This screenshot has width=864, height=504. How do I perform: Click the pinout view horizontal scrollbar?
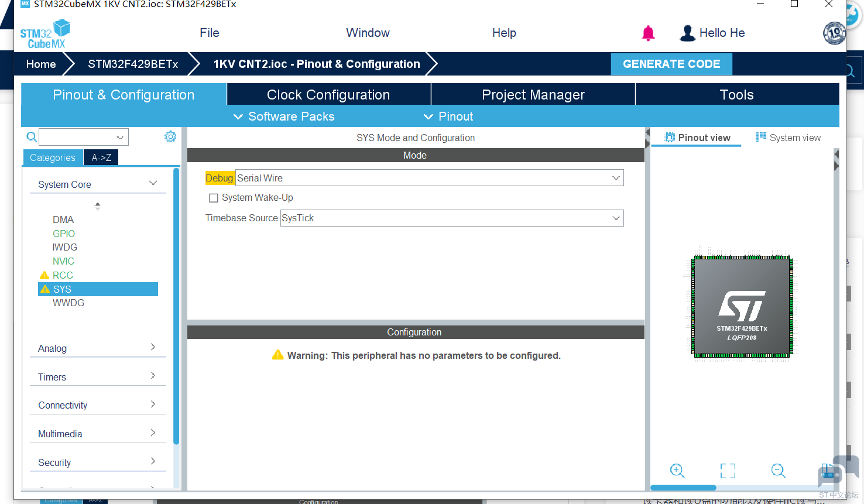[683, 488]
